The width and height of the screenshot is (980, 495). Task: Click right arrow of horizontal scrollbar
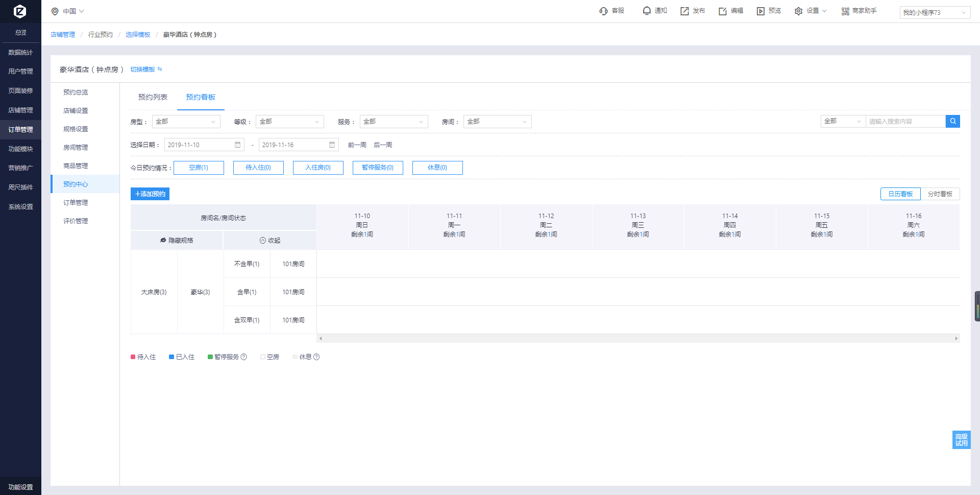tap(956, 338)
